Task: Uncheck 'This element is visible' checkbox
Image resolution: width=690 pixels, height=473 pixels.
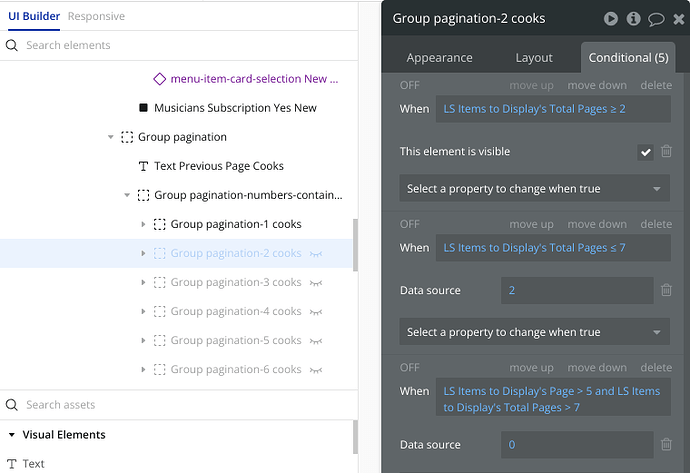Action: 646,152
